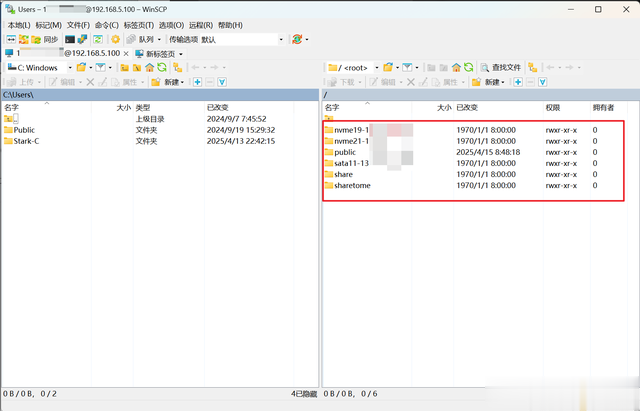
Task: Click remote panel directory tree icon
Action: click(x=533, y=68)
